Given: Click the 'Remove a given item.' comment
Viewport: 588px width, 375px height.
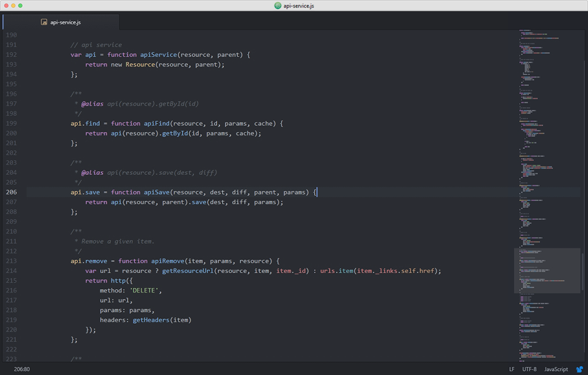Looking at the screenshot, I should (118, 241).
